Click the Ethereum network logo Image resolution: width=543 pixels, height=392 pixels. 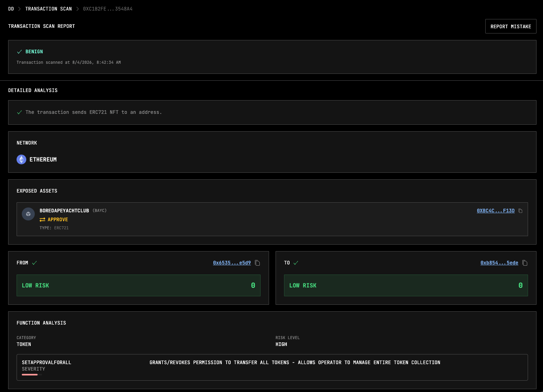[x=21, y=159]
